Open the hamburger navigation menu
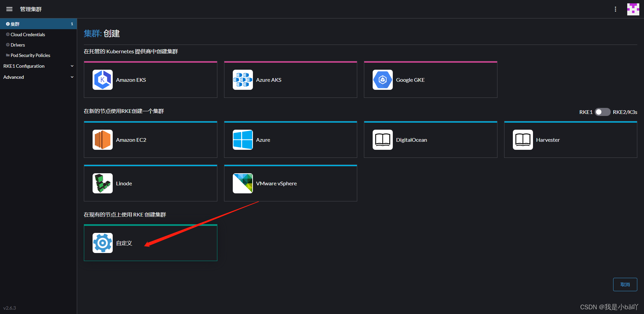Image resolution: width=644 pixels, height=314 pixels. [9, 9]
